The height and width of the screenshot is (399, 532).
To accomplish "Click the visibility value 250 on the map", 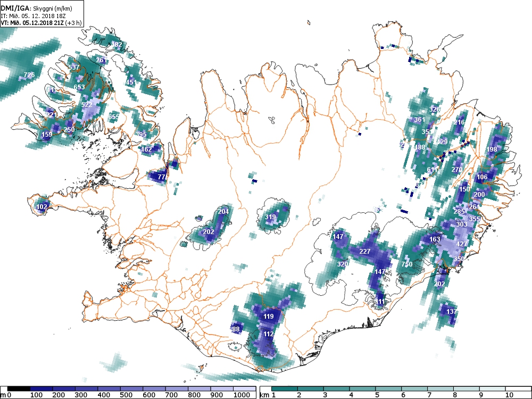I will point(69,130).
